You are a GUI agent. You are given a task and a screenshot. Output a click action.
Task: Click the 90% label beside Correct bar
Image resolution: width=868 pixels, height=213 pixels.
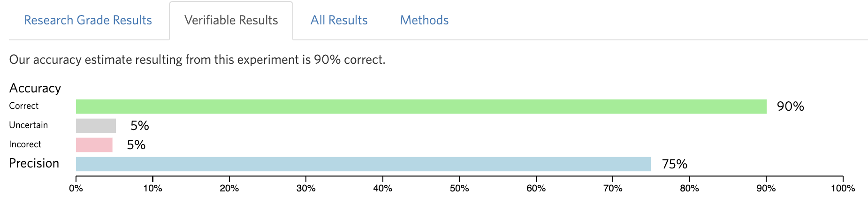(x=790, y=106)
